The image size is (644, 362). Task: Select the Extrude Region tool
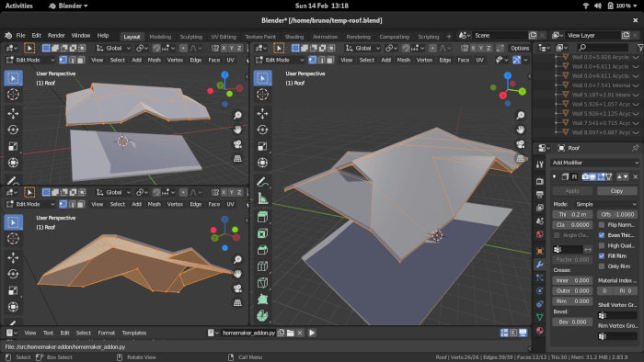click(262, 216)
